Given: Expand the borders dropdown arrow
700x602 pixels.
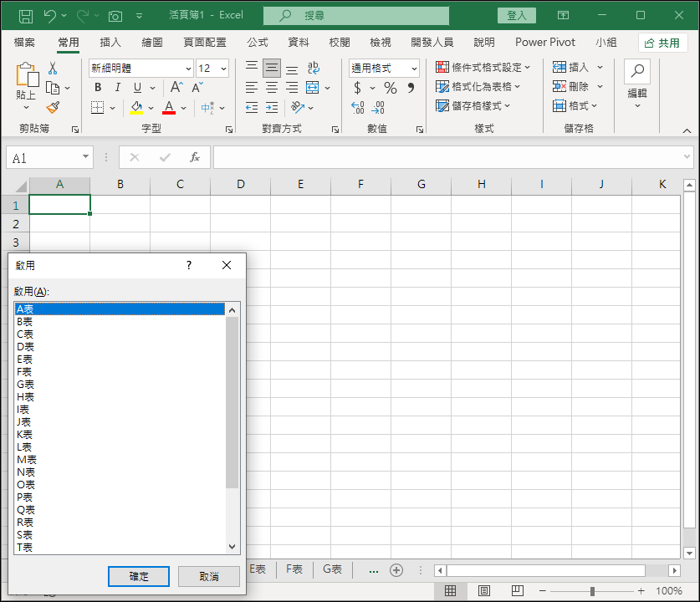Looking at the screenshot, I should [112, 108].
